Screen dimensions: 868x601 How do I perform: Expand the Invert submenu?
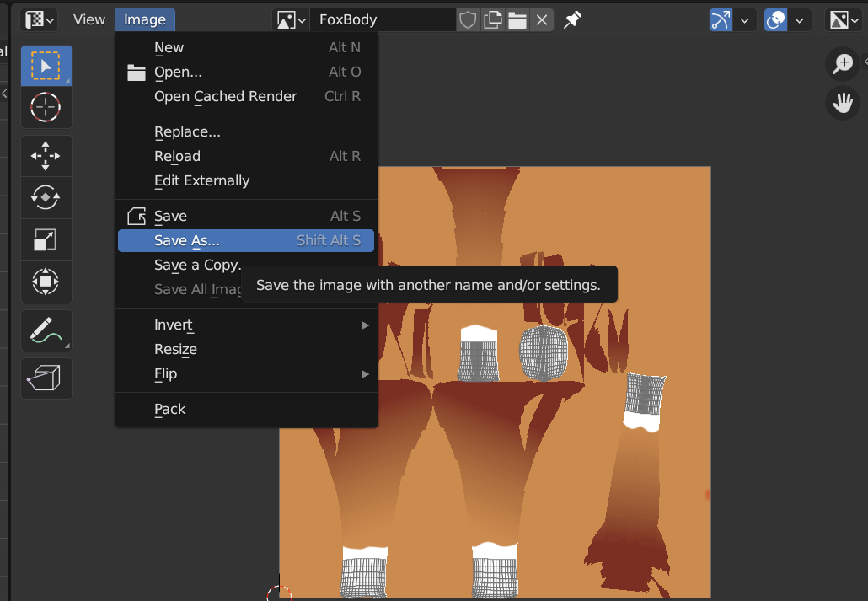coord(246,325)
